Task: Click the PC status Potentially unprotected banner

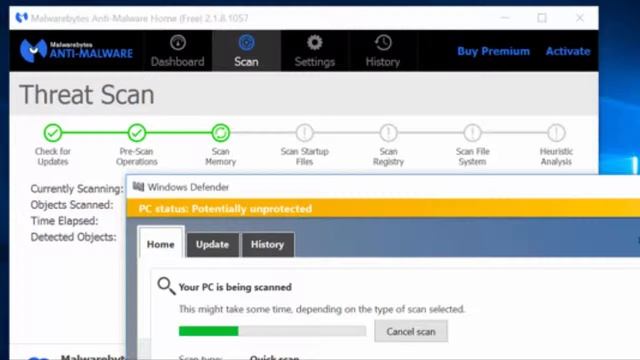Action: pos(383,209)
